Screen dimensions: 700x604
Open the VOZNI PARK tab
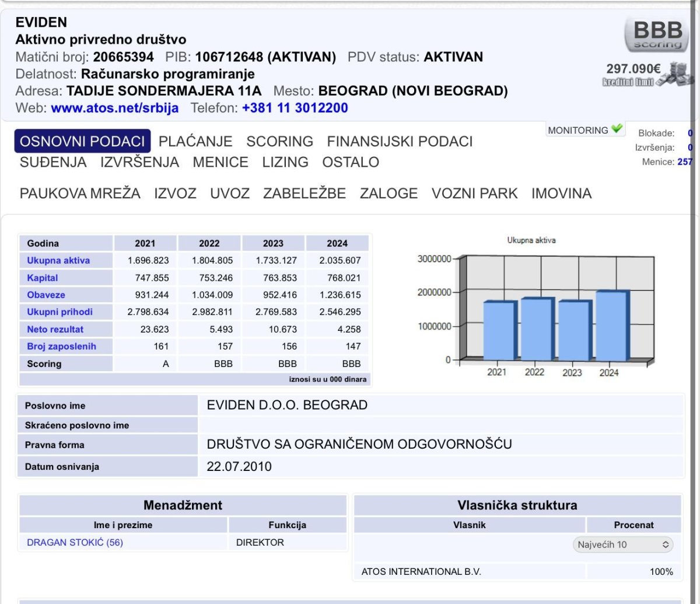[x=474, y=193]
